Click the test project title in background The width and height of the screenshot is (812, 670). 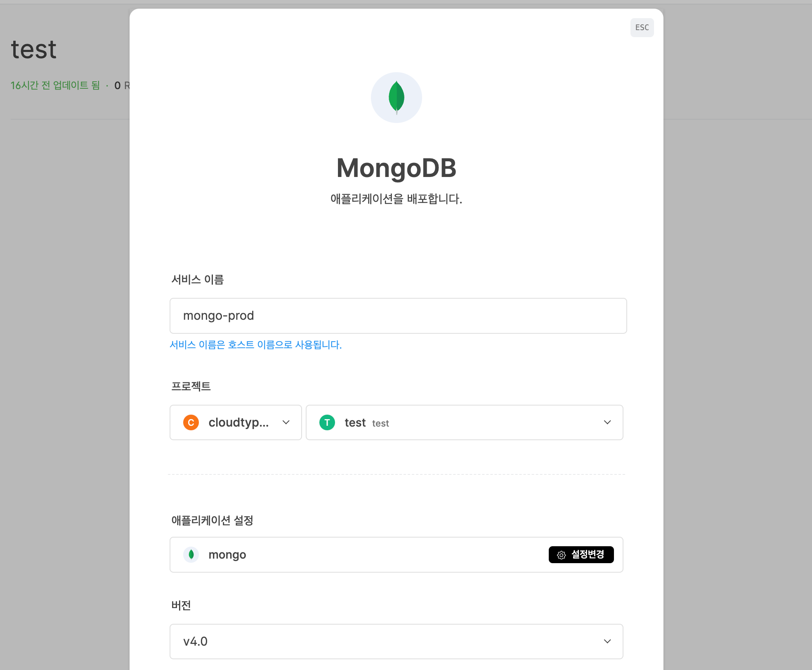click(x=33, y=50)
